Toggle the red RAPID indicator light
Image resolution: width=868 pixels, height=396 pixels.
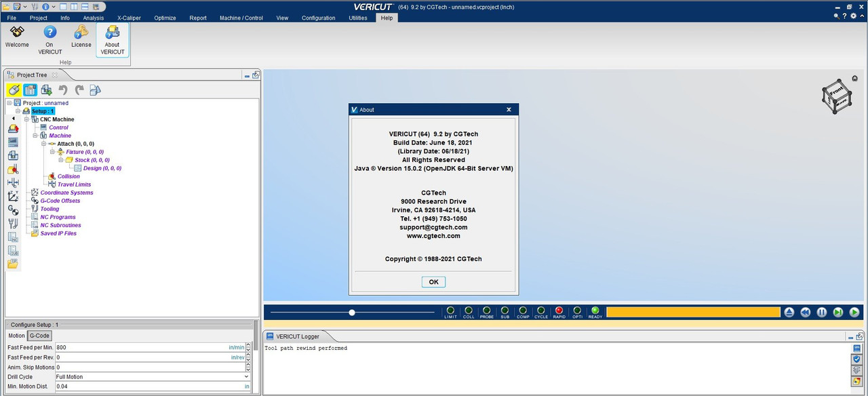click(x=559, y=311)
